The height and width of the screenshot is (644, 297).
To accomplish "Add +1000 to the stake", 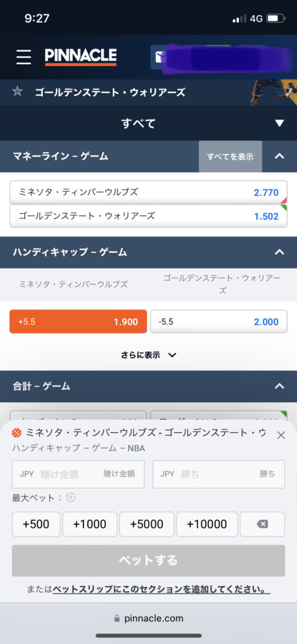I will point(90,524).
